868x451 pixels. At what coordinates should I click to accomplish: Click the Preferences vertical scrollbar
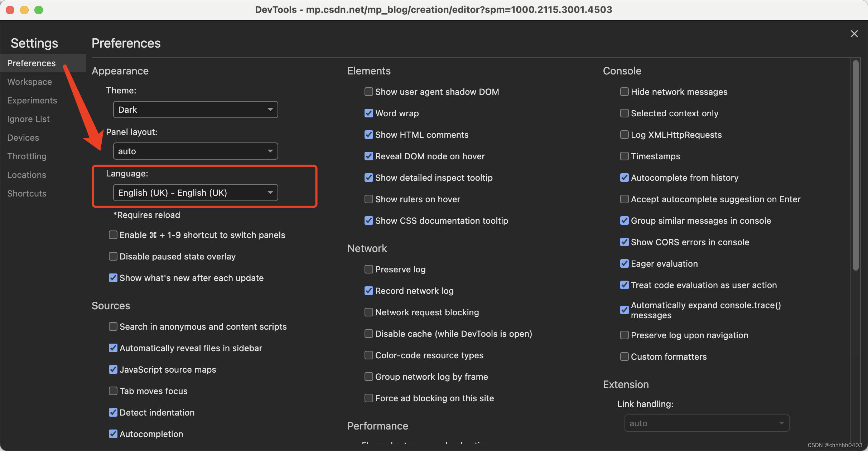855,165
